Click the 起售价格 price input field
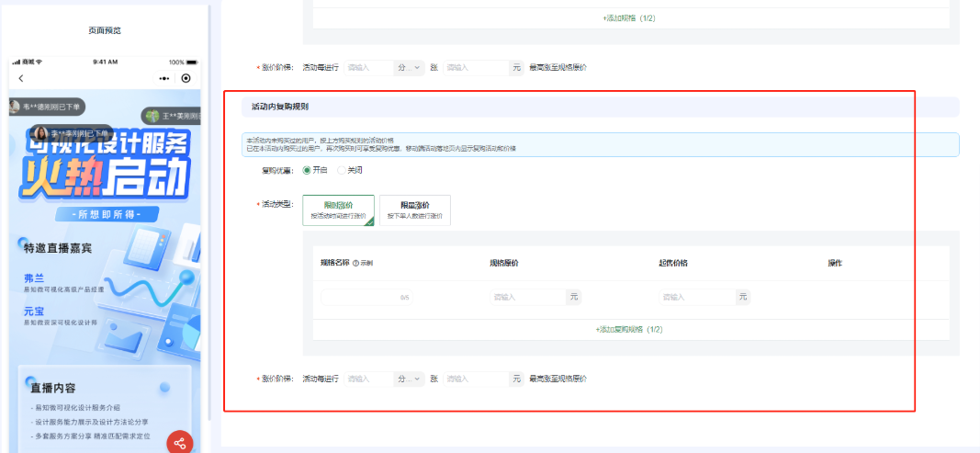 coord(696,297)
